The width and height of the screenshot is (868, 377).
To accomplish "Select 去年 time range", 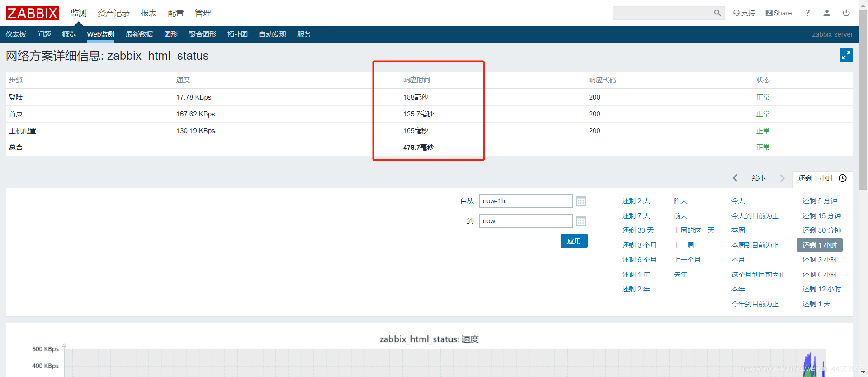I will click(x=680, y=275).
